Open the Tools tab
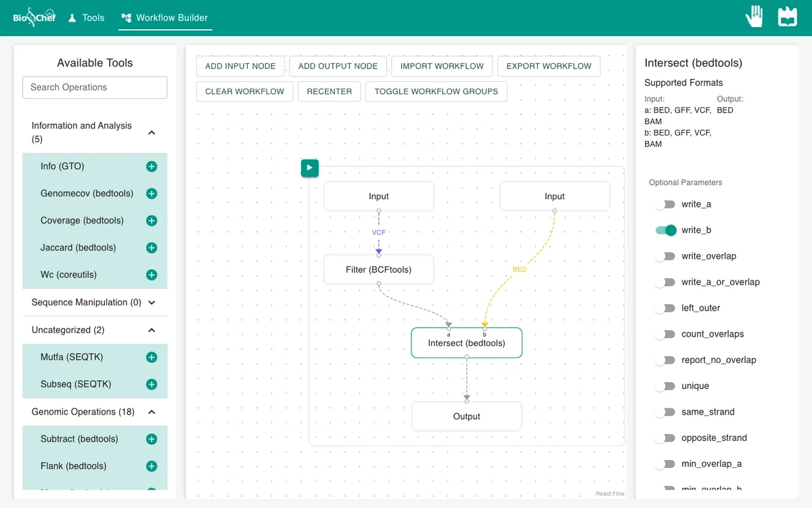812x508 pixels. tap(86, 18)
